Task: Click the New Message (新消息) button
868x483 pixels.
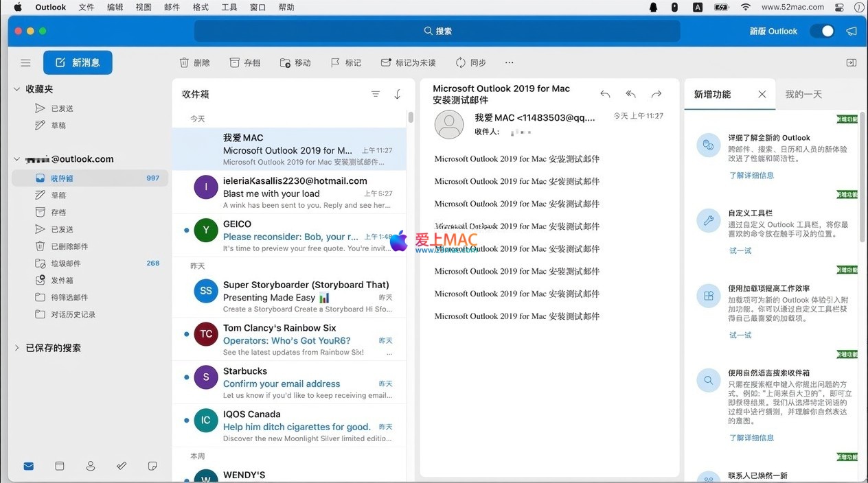Action: tap(78, 62)
